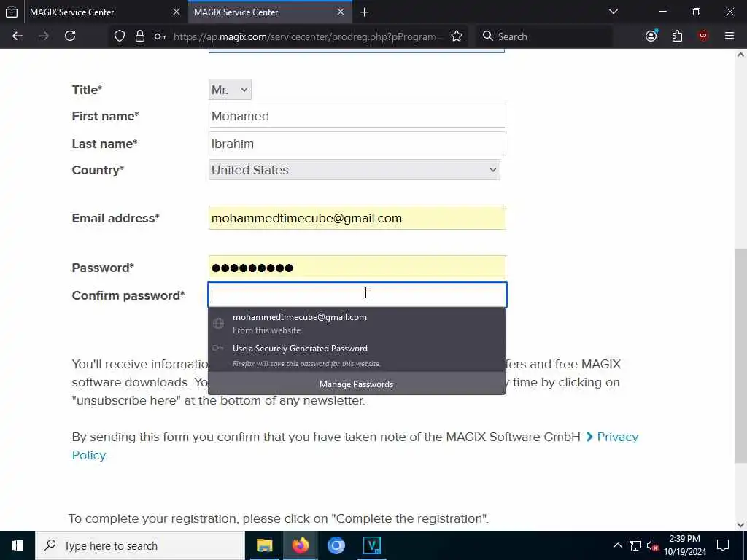Open the notifications action center icon
The width and height of the screenshot is (747, 560).
[x=723, y=545]
